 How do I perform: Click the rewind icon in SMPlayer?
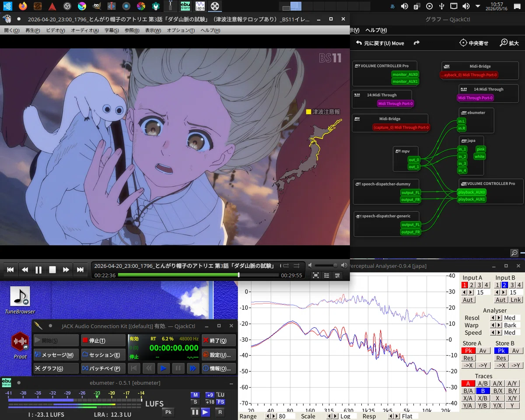(x=25, y=270)
